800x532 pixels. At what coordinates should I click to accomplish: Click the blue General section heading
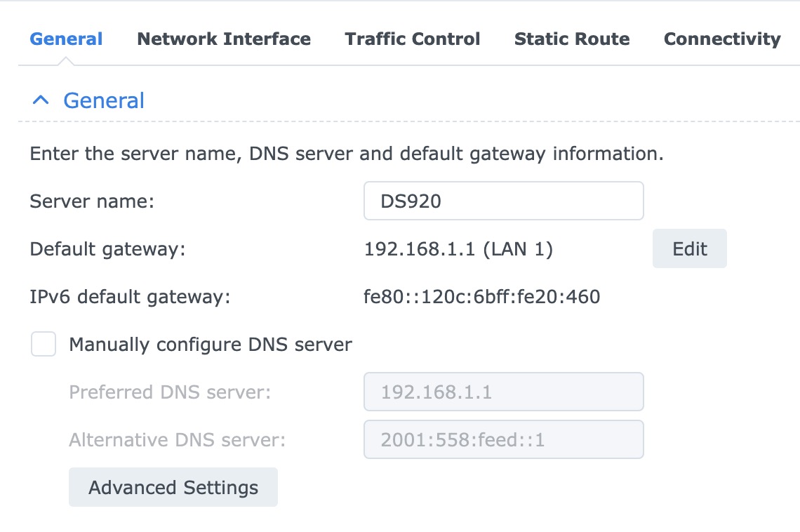[x=104, y=101]
